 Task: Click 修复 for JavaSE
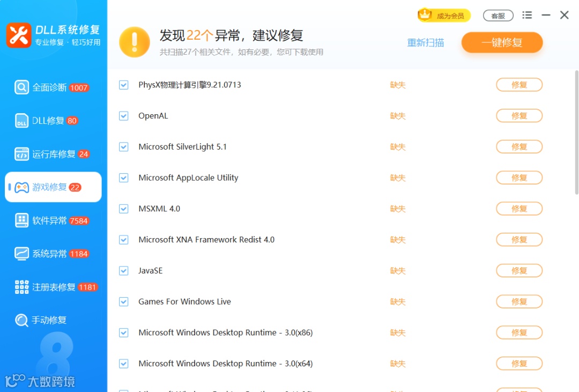pyautogui.click(x=519, y=271)
